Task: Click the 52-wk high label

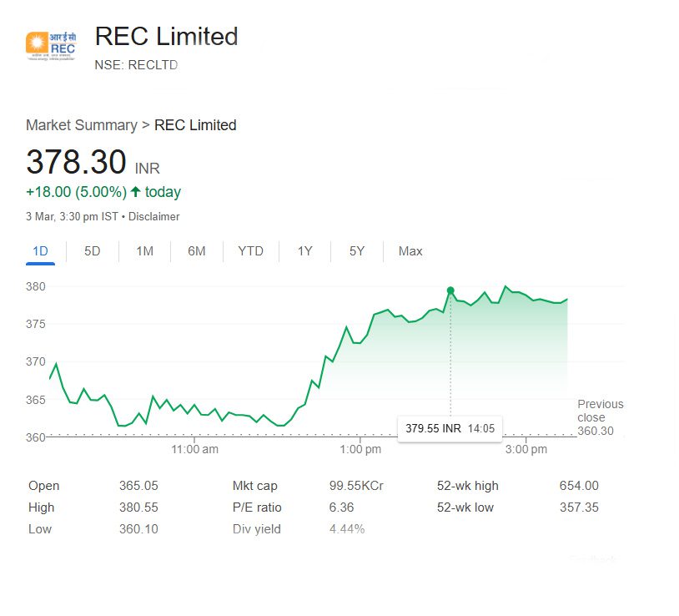Action: click(468, 486)
